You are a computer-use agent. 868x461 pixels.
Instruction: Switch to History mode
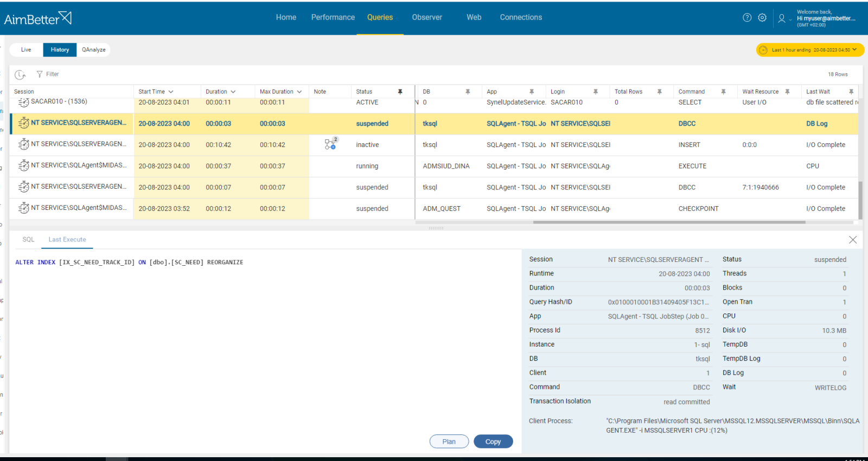pos(60,50)
